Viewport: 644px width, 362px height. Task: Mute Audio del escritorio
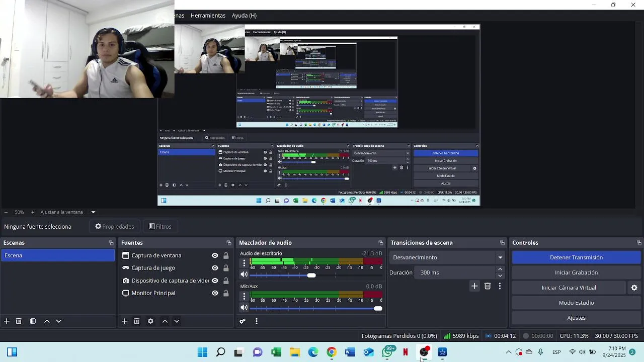pyautogui.click(x=244, y=275)
